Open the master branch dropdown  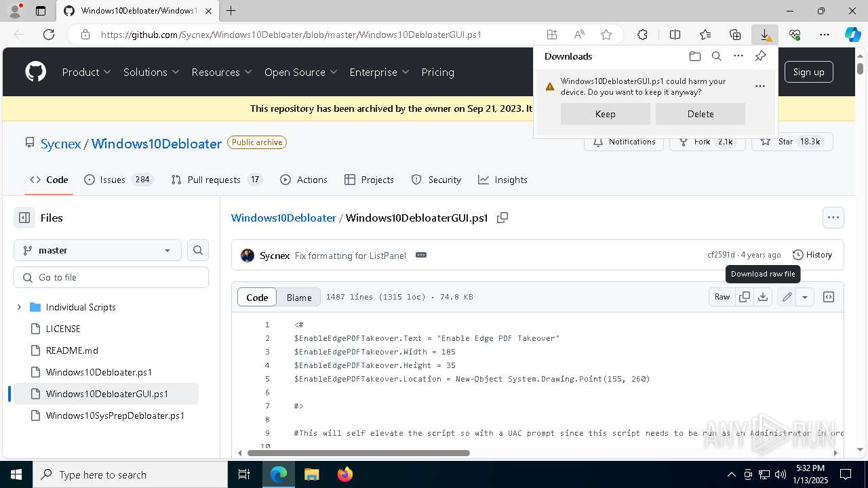coord(98,250)
